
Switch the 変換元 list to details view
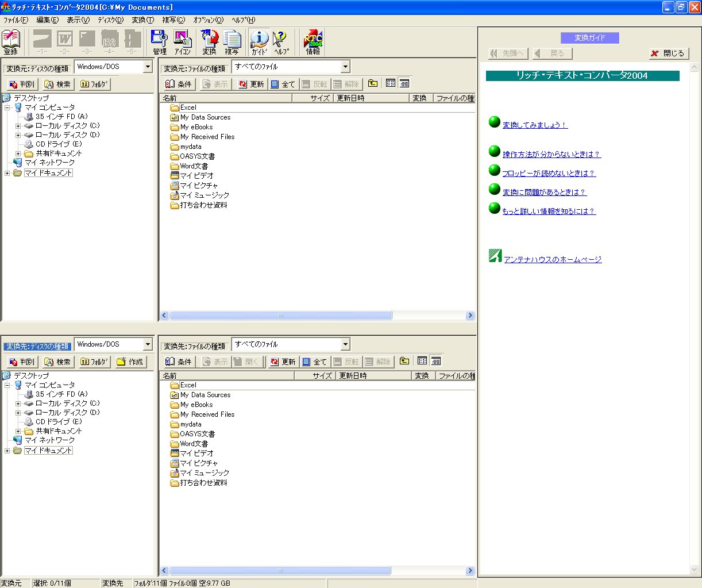click(x=404, y=83)
